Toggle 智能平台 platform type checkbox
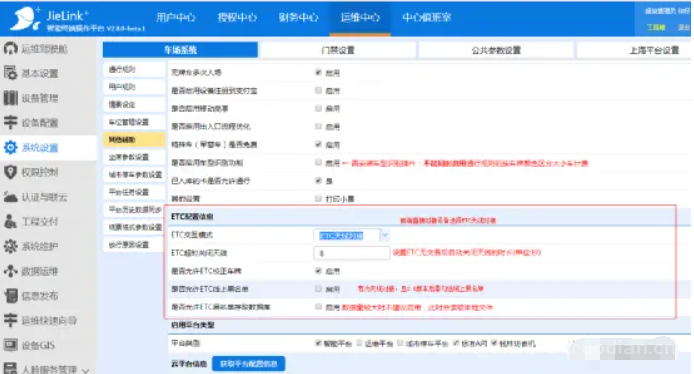The width and height of the screenshot is (694, 374). 318,343
